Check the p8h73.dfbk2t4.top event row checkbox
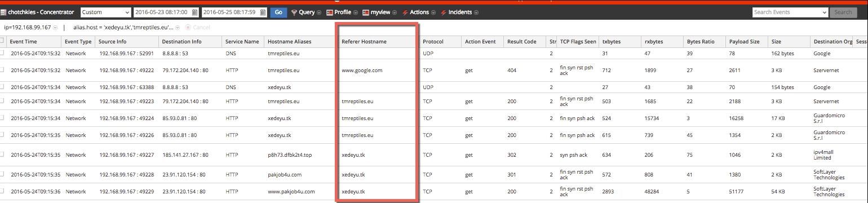 point(2,155)
